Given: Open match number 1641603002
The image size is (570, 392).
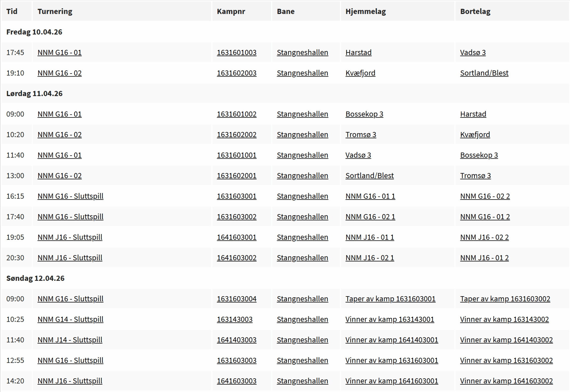Looking at the screenshot, I should tap(236, 258).
